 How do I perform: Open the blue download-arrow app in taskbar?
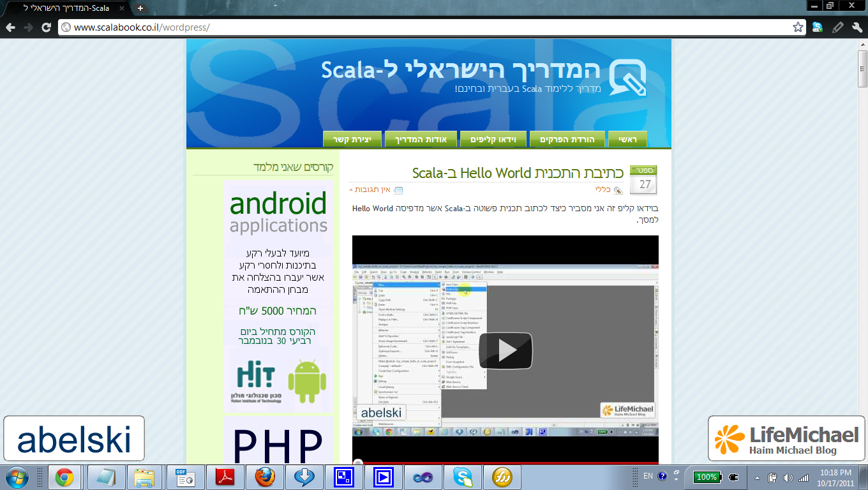(x=304, y=477)
